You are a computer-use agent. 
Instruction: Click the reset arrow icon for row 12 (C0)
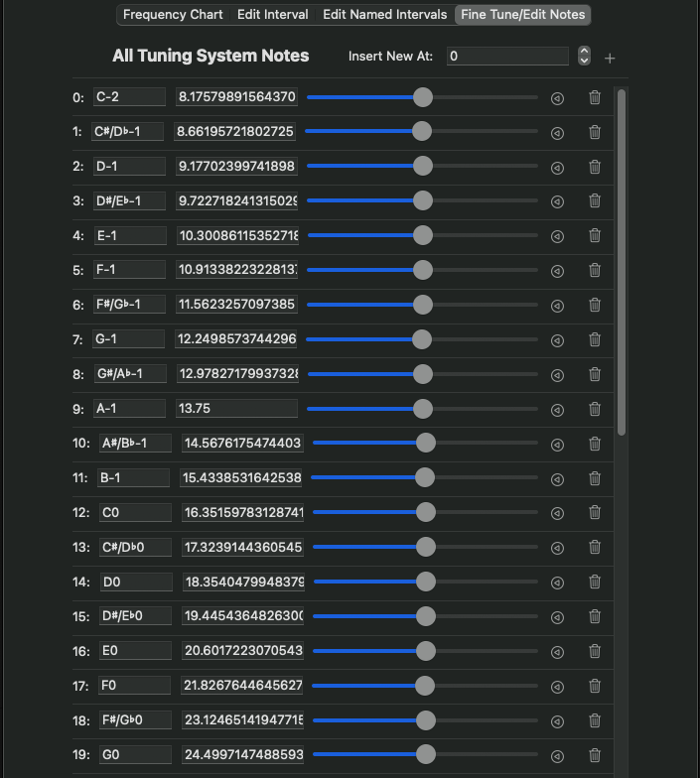[557, 513]
